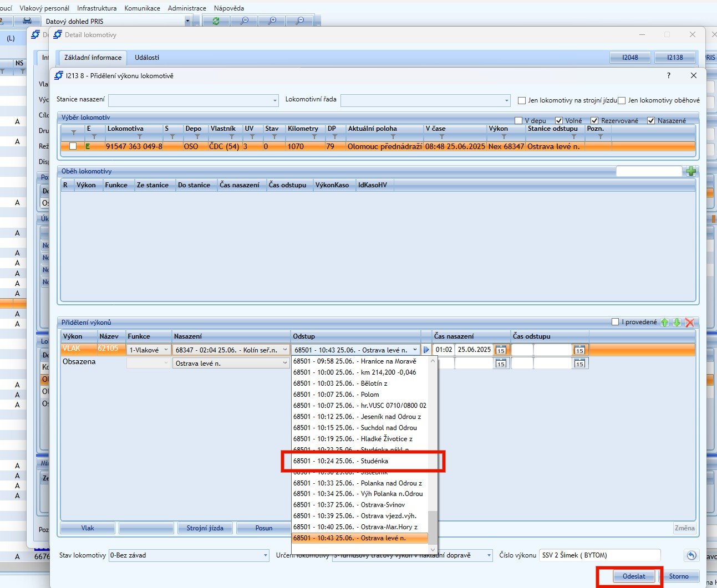The image size is (717, 588).
Task: Open the Stav lokomotivy dropdown
Action: click(x=265, y=555)
